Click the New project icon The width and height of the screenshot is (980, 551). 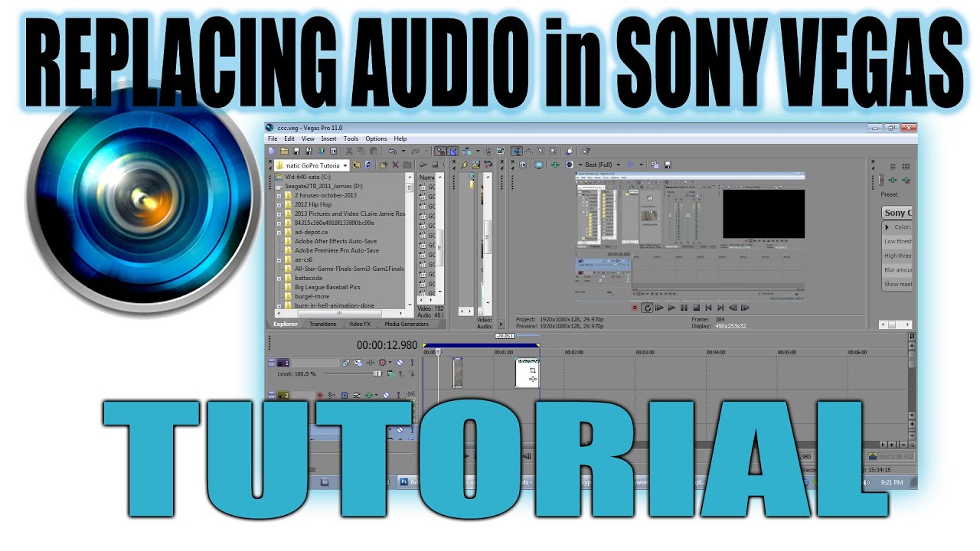[272, 152]
